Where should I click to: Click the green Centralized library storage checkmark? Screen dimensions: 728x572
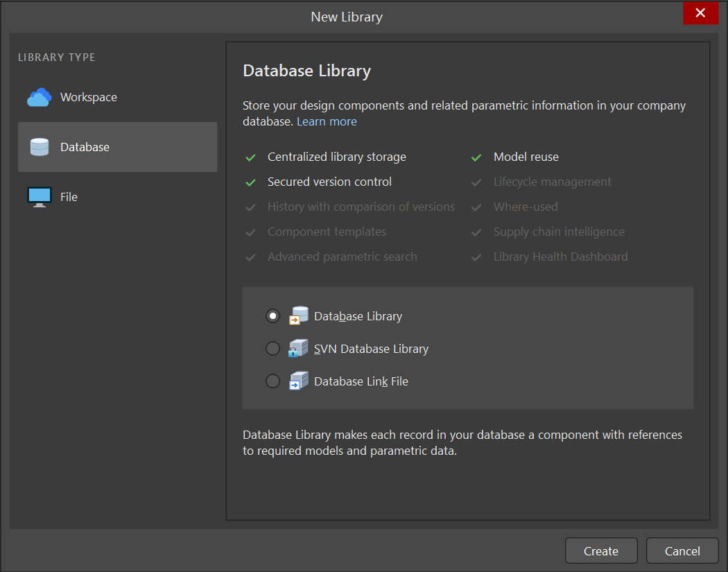coord(251,157)
